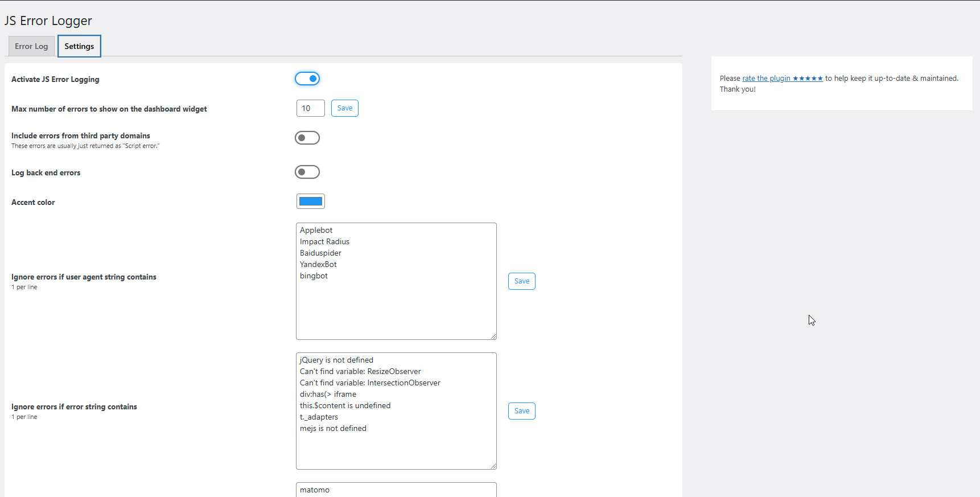Toggle Activate JS Error Logging switch

pyautogui.click(x=307, y=79)
